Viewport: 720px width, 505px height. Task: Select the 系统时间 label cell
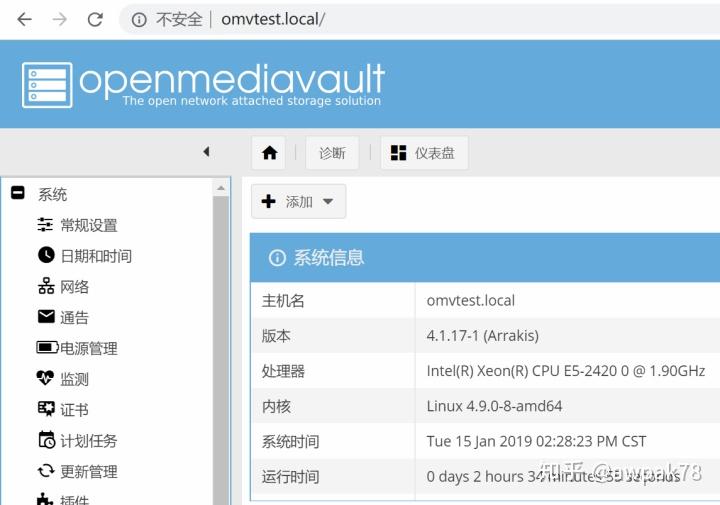click(333, 442)
